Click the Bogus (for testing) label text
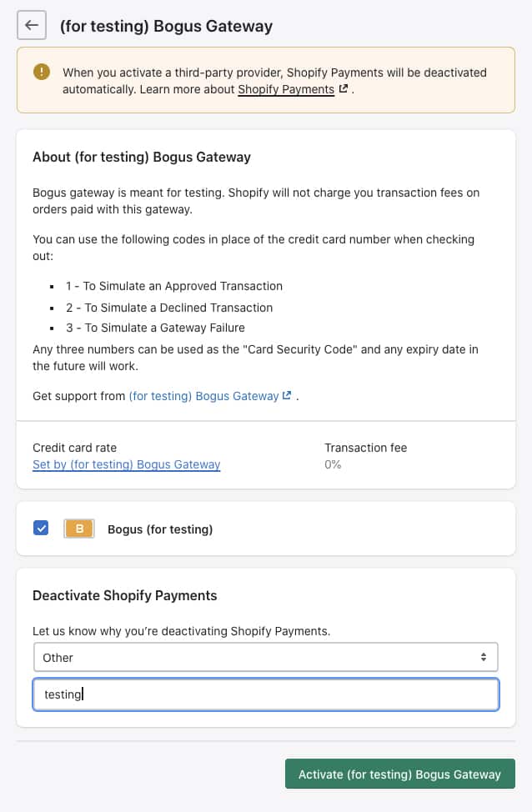This screenshot has height=812, width=532. pos(160,529)
